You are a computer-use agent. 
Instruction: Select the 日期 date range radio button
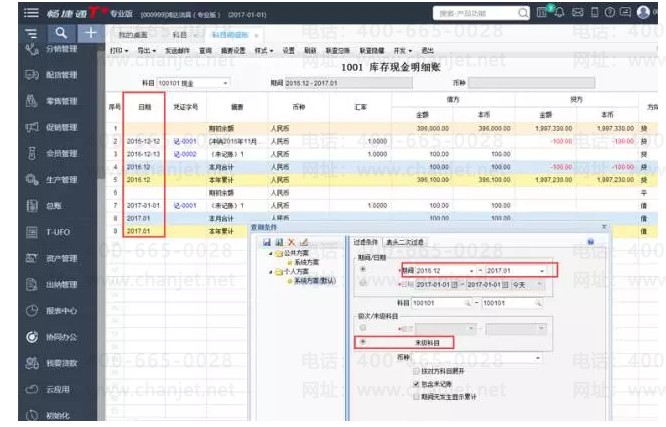pyautogui.click(x=363, y=283)
